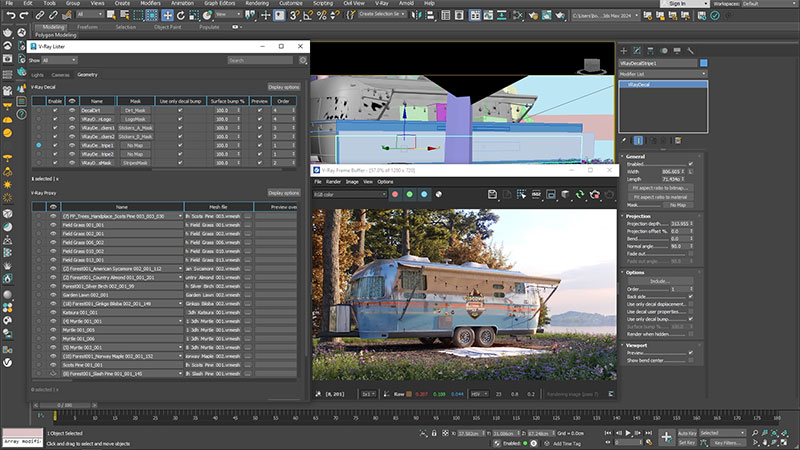
Task: Click Display options button for V-Ray Decal
Action: 284,87
